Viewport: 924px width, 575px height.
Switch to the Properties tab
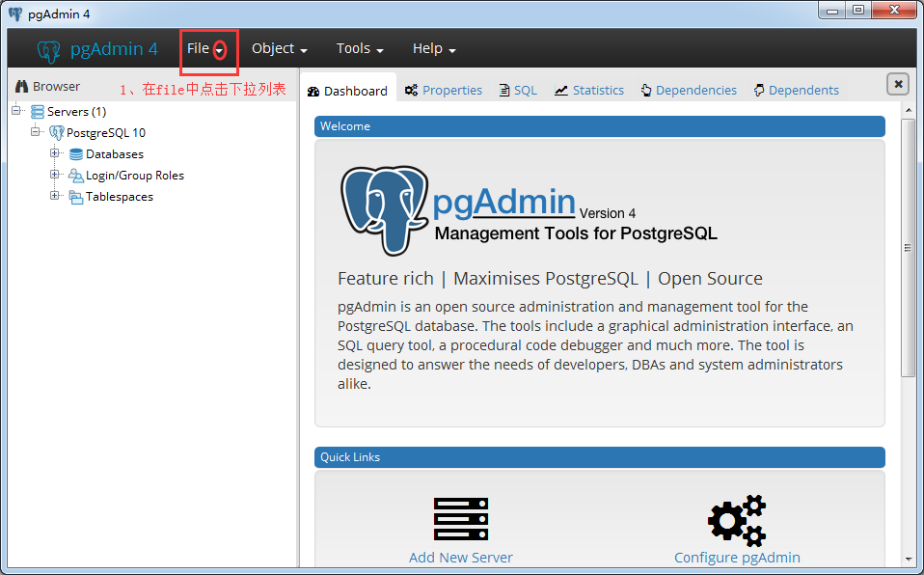tap(443, 91)
